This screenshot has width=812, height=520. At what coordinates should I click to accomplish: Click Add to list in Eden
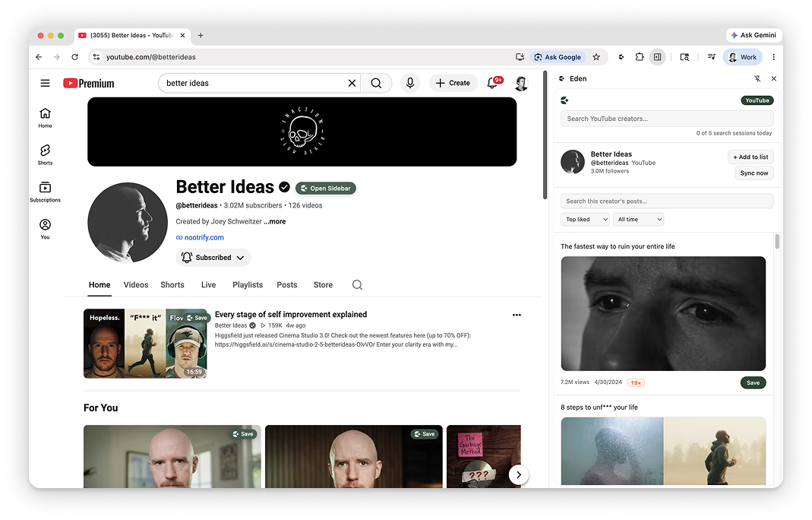750,157
